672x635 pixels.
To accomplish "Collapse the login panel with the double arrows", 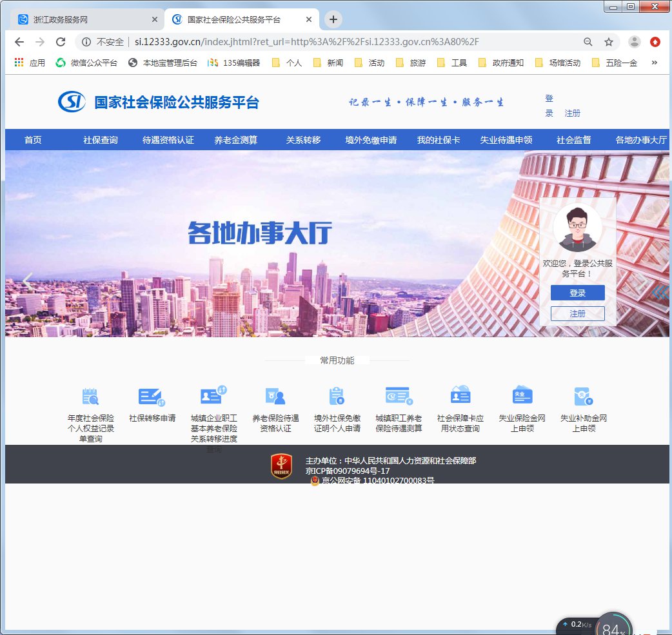I will 660,292.
